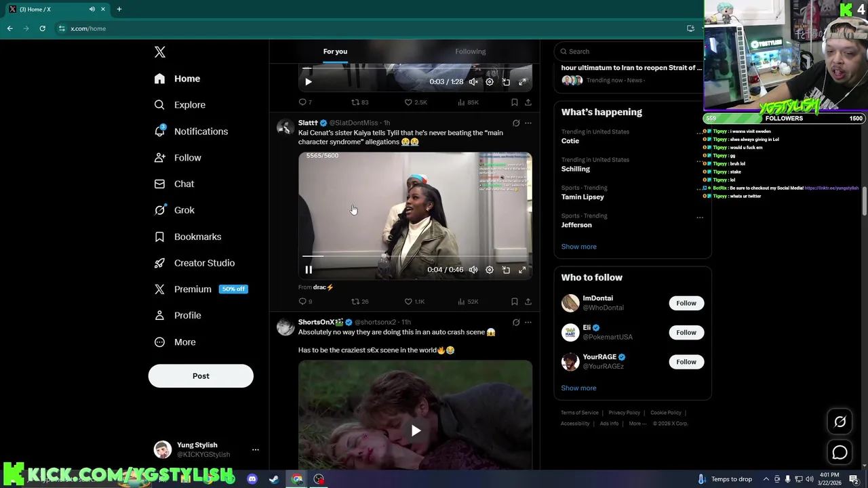This screenshot has height=488, width=868.
Task: Fullscreen the Kaiya video
Action: pyautogui.click(x=522, y=270)
